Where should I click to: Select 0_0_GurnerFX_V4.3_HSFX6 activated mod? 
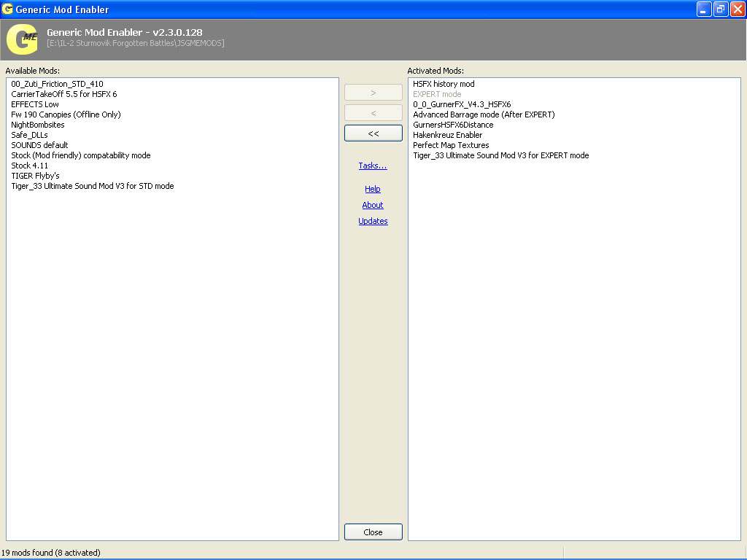tap(462, 104)
